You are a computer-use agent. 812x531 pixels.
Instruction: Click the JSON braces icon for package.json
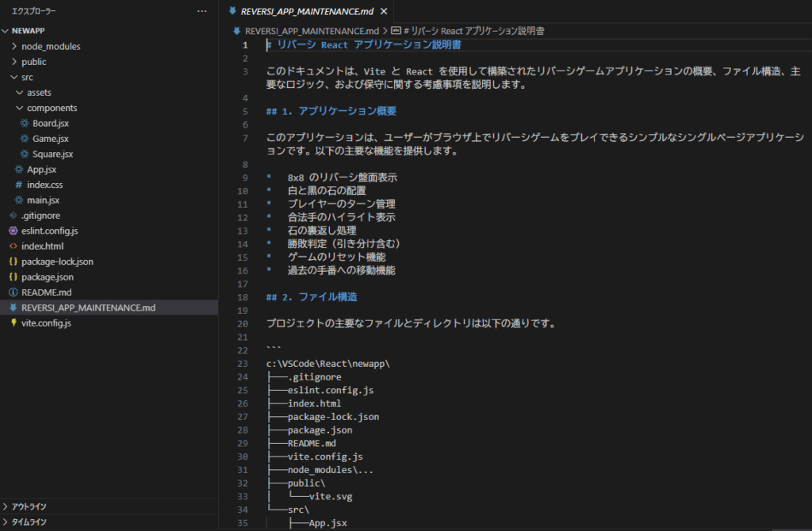[13, 277]
